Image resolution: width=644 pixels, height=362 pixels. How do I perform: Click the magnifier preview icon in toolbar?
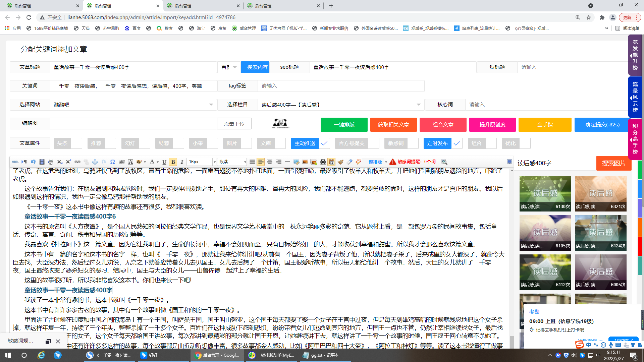pos(444,162)
